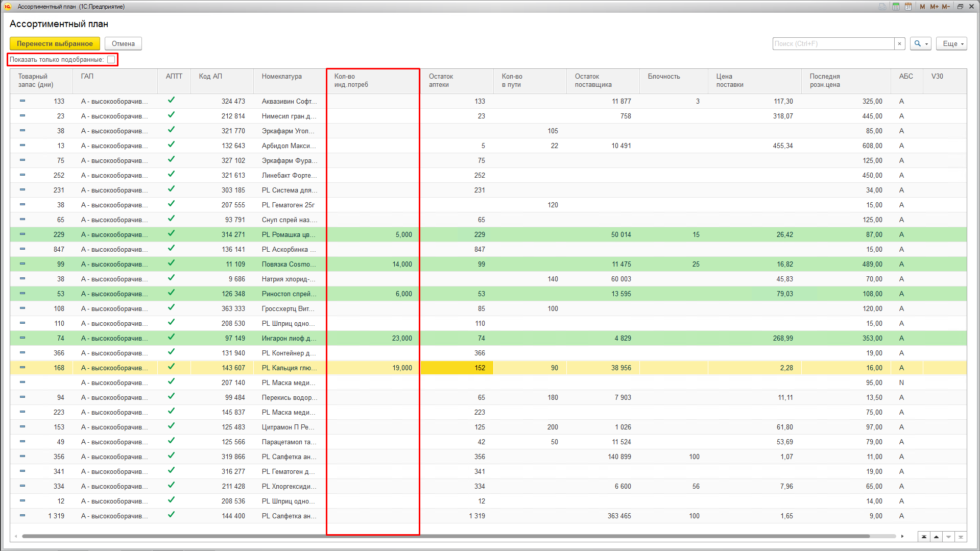Click Перенести выбранное button
980x551 pixels.
(55, 44)
